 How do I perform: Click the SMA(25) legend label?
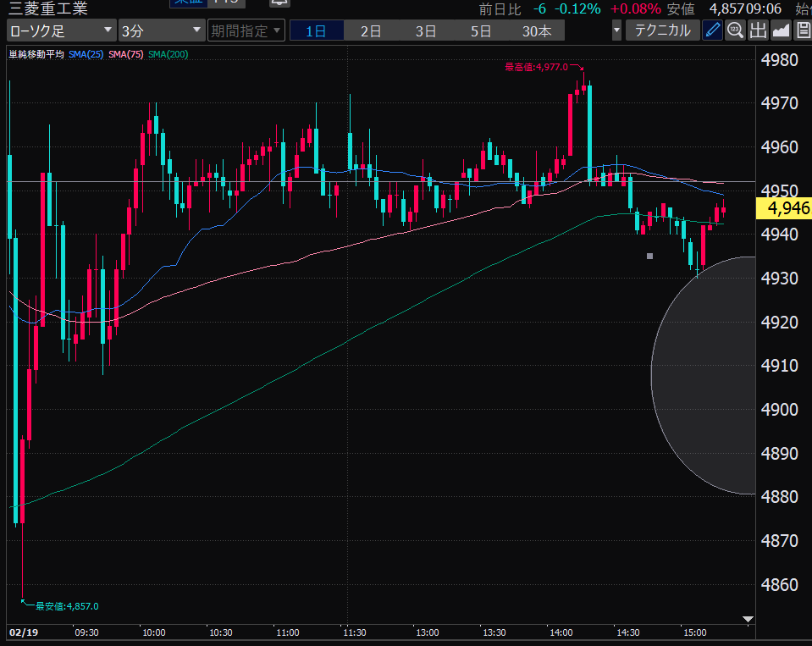point(86,55)
